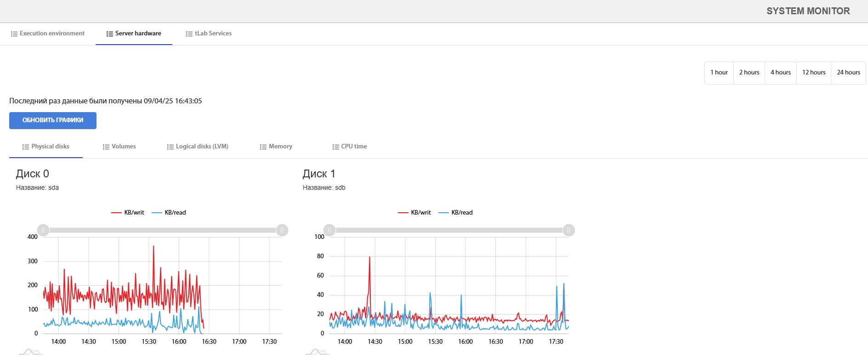This screenshot has width=868, height=363.
Task: Toggle KB/read series in Disk 1 legend
Action: pos(456,213)
